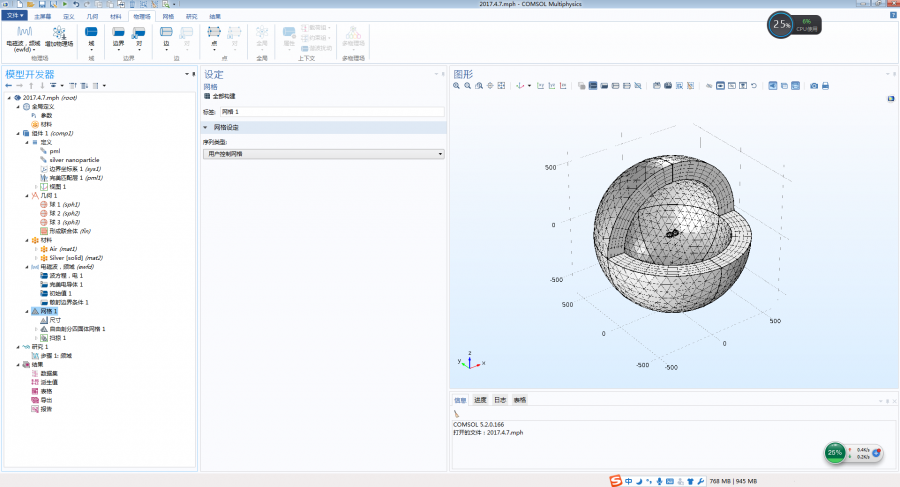Click the print icon in graphics toolbar
The width and height of the screenshot is (900, 487).
[825, 86]
